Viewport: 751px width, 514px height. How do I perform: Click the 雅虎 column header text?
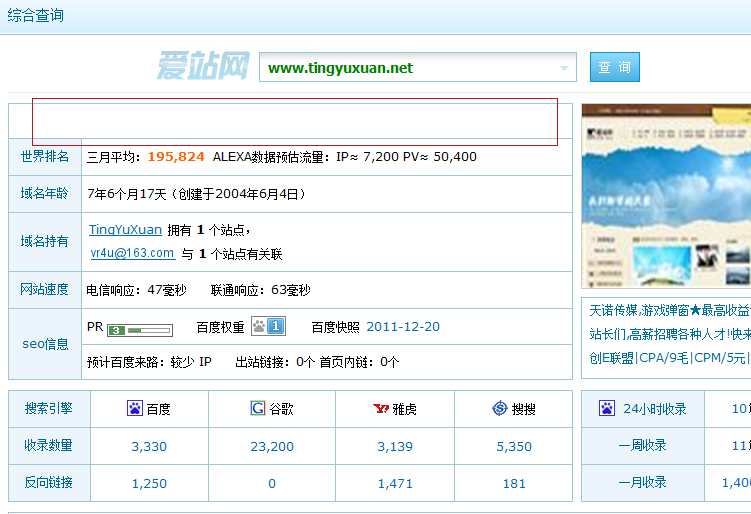[x=404, y=409]
